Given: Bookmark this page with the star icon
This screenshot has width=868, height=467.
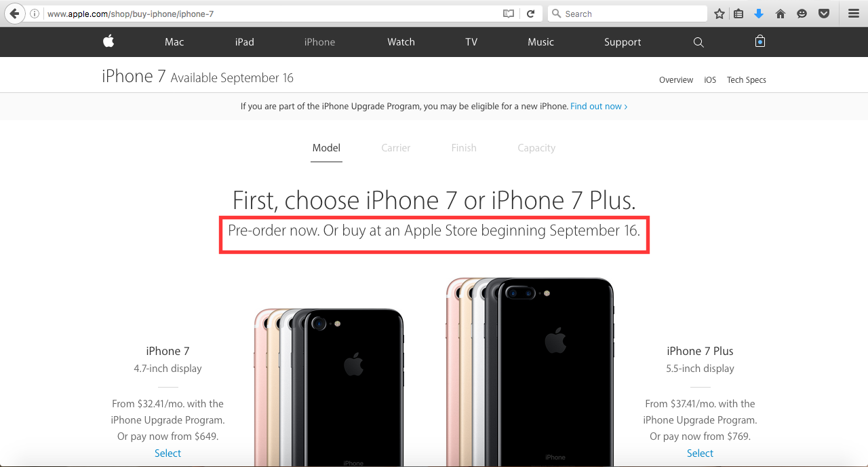Looking at the screenshot, I should point(719,14).
